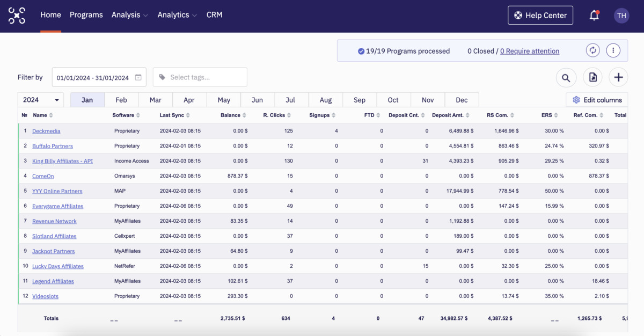Sort by Balance column arrows
The image size is (644, 336).
[x=244, y=115]
